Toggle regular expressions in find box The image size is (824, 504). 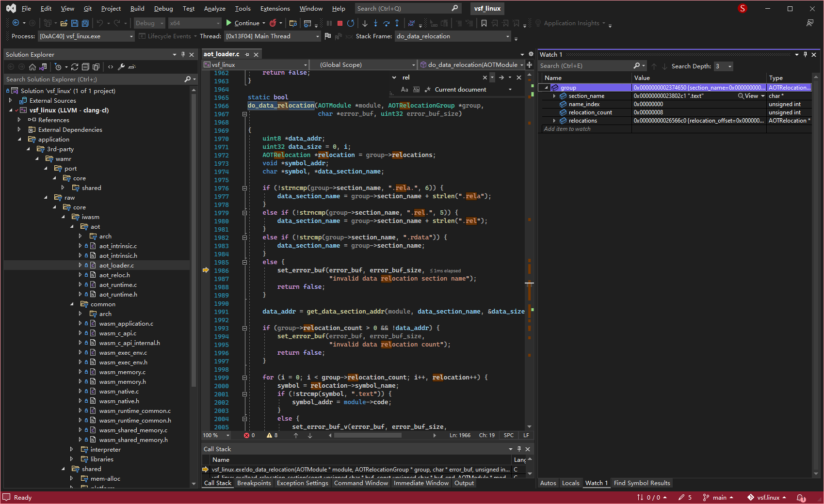click(427, 90)
